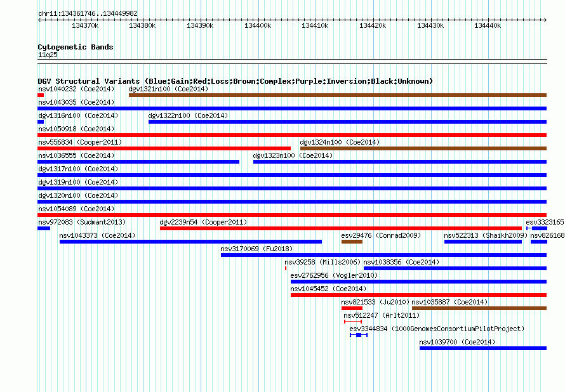Click the dgv1317n100 (Coe2014) label
The image size is (565, 392).
coord(78,169)
